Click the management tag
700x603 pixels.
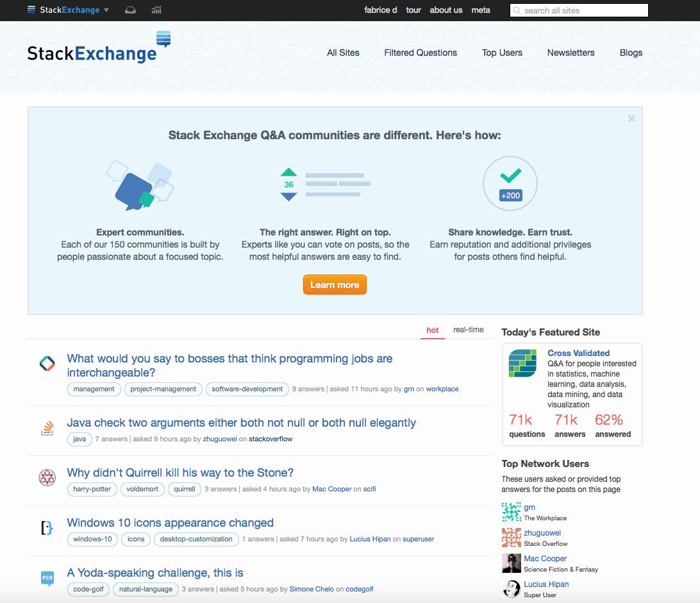94,389
